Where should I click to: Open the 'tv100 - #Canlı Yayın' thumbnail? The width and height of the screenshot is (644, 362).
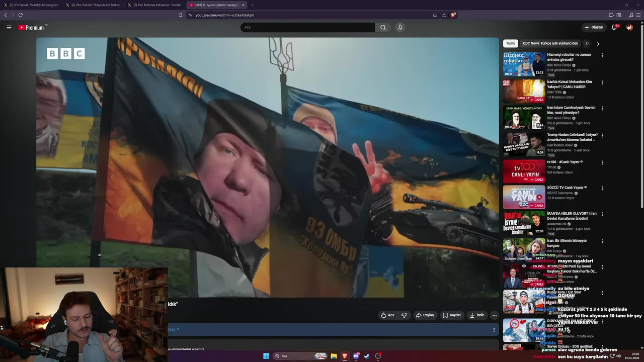[x=524, y=171]
